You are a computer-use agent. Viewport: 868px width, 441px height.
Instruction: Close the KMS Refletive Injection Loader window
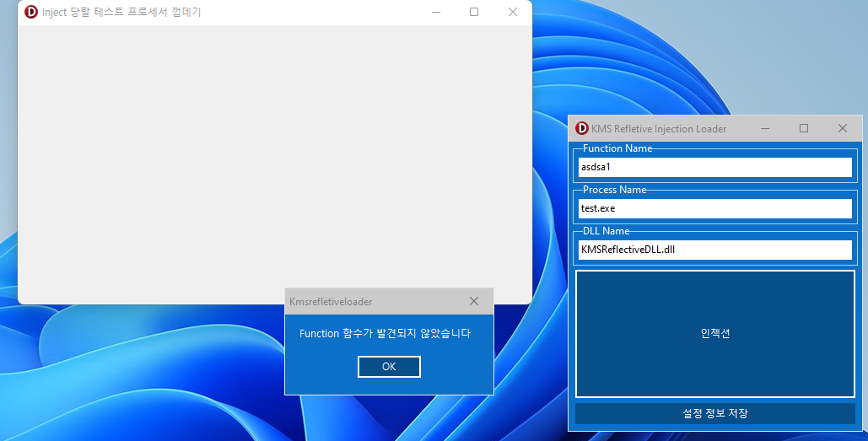point(843,128)
